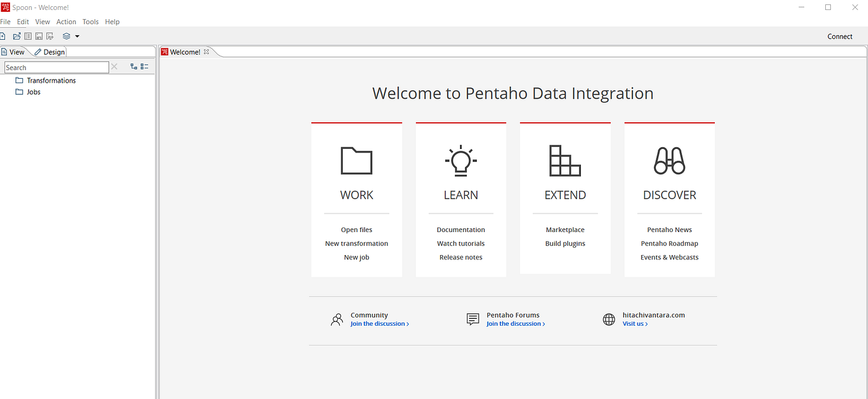Click the Visit us link
Viewport: 868px width, 399px height.
point(635,324)
